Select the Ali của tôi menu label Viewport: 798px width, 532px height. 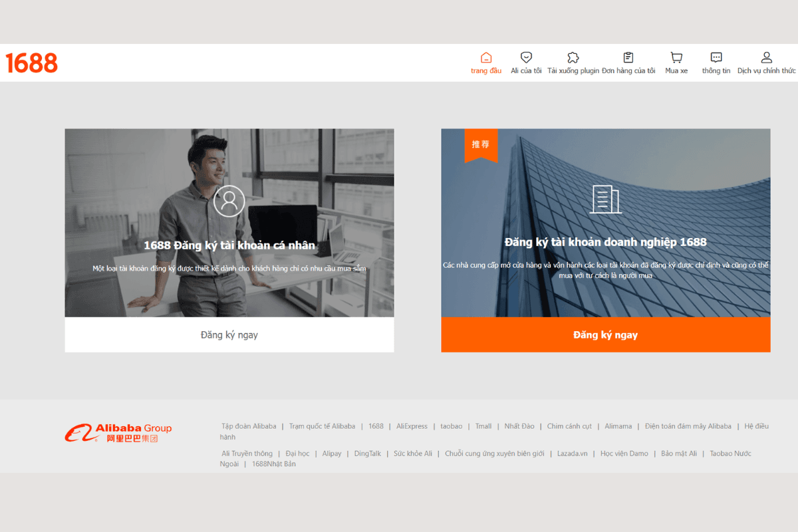click(526, 71)
